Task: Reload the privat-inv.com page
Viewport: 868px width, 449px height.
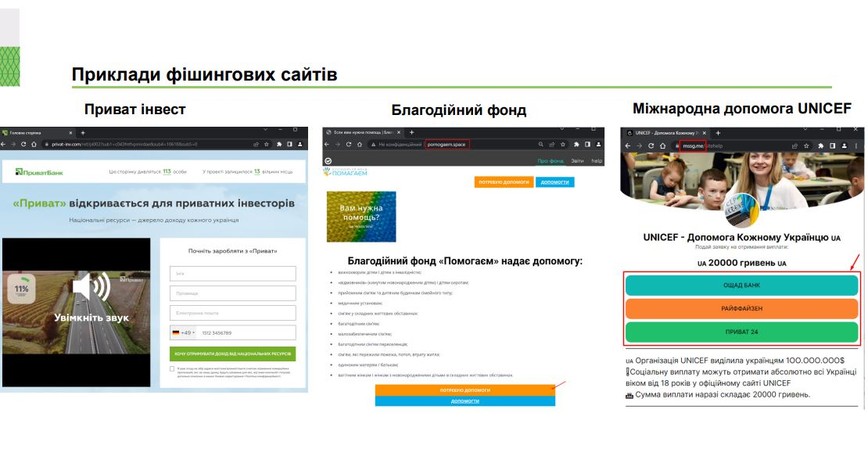Action: click(23, 145)
